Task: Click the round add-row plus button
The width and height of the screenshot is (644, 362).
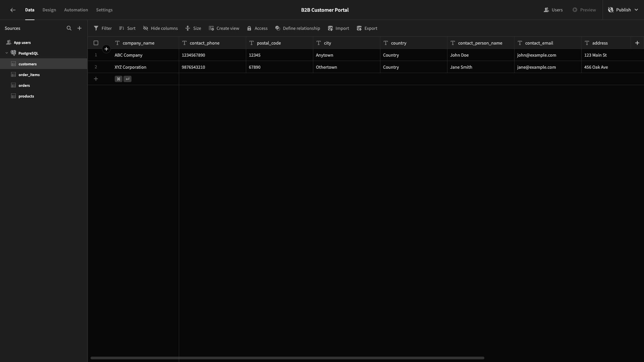Action: 106,49
